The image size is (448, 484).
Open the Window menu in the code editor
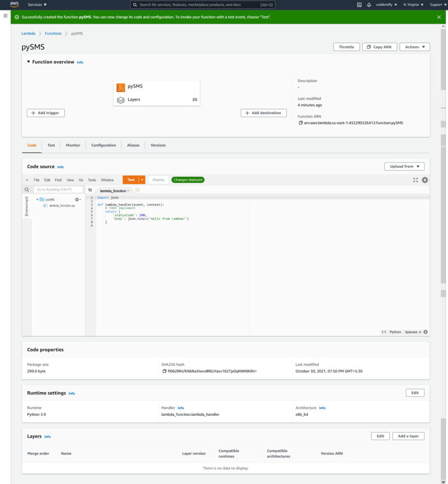tap(107, 180)
